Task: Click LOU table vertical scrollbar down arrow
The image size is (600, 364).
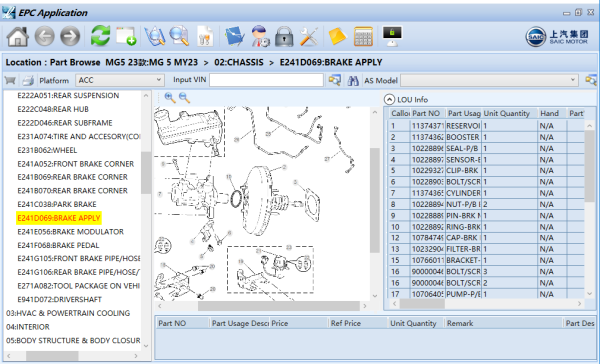Action: click(590, 294)
